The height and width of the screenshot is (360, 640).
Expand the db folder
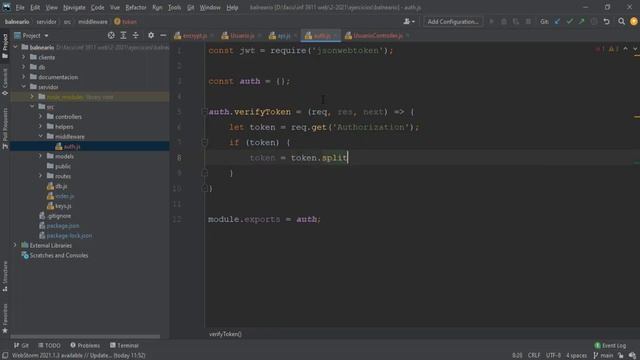click(24, 67)
